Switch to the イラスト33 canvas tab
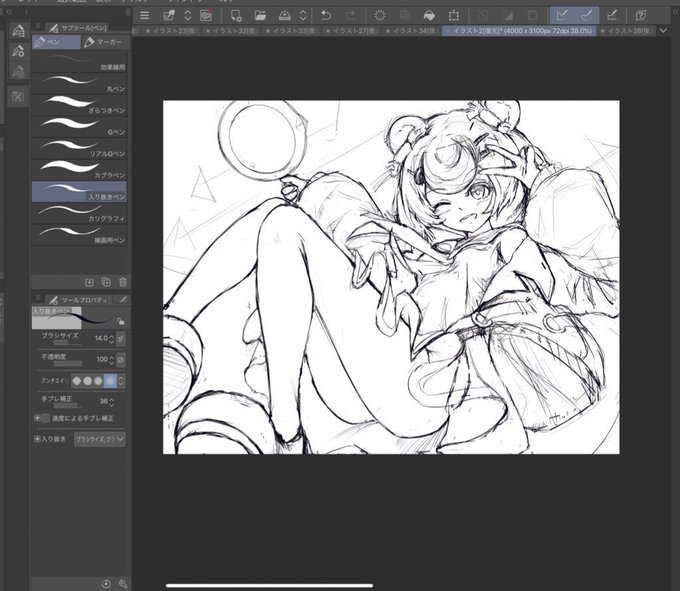Viewport: 680px width, 591px height. [x=290, y=31]
